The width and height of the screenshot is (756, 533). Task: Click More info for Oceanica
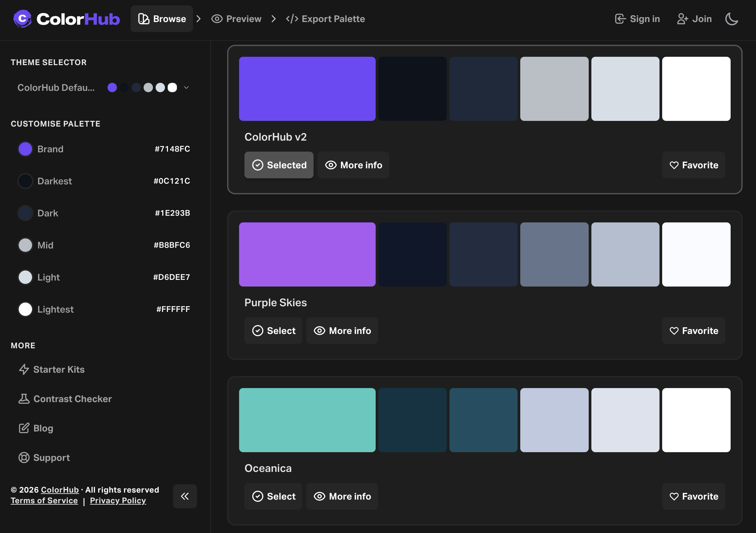coord(342,496)
